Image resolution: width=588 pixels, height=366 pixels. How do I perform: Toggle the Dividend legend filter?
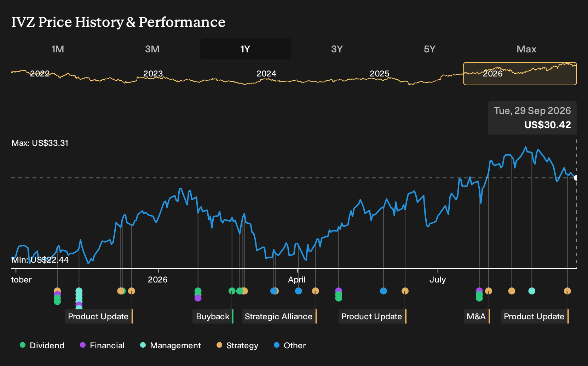point(42,345)
